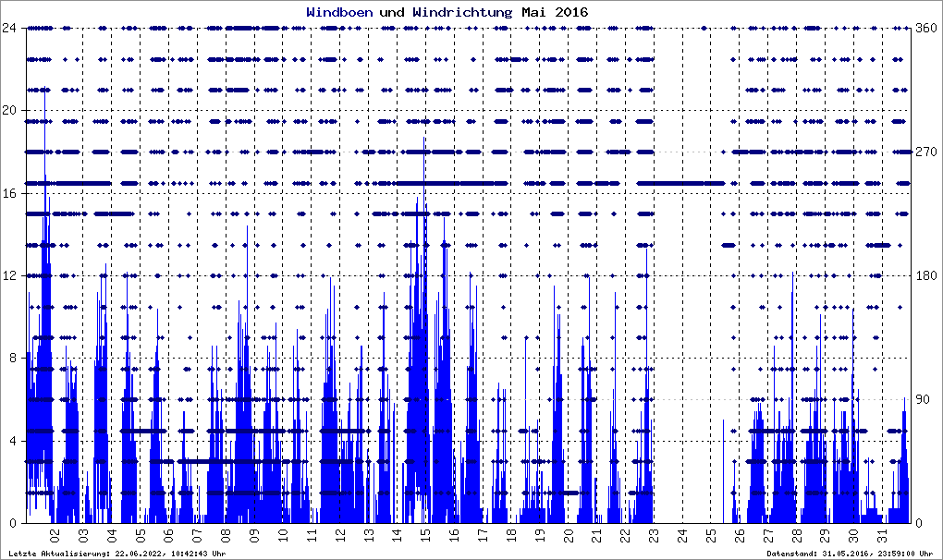Select day 09 on the x-axis
The height and width of the screenshot is (560, 943).
tap(254, 535)
